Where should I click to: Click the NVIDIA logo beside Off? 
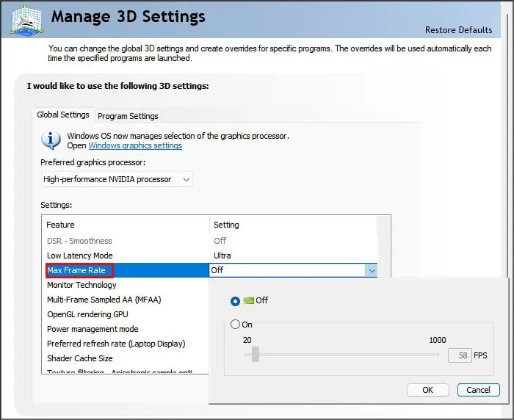pyautogui.click(x=249, y=300)
